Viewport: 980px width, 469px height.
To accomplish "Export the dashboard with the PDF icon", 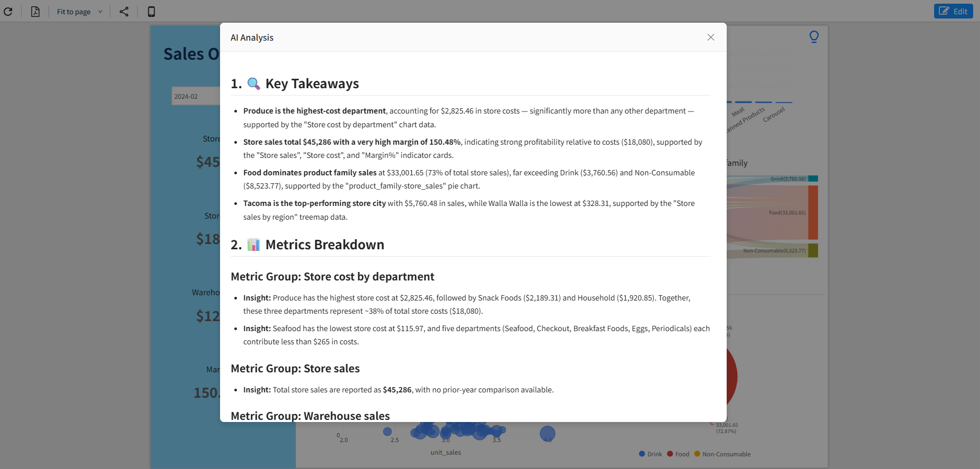I will tap(35, 12).
